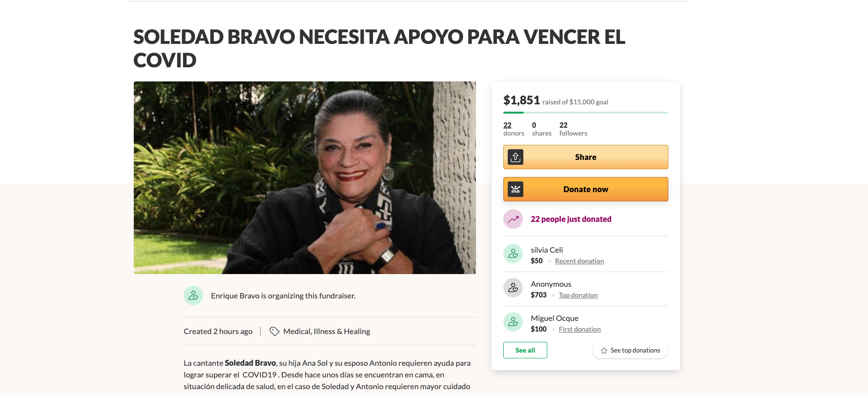Screen dimensions: 868x395
Task: Click the Anonymous donor's gray avatar icon
Action: click(513, 288)
